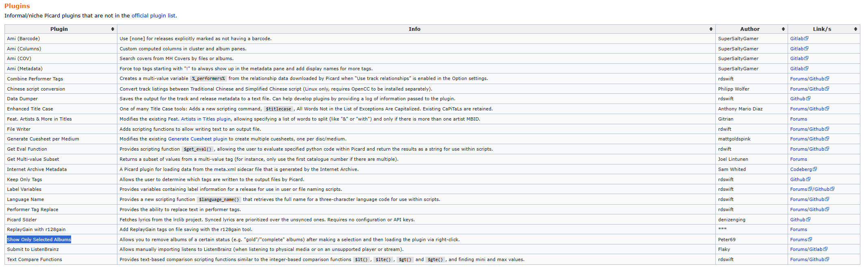Image resolution: width=868 pixels, height=270 pixels.
Task: Open Forums/Github link for Combine Performer Tags
Action: 810,79
